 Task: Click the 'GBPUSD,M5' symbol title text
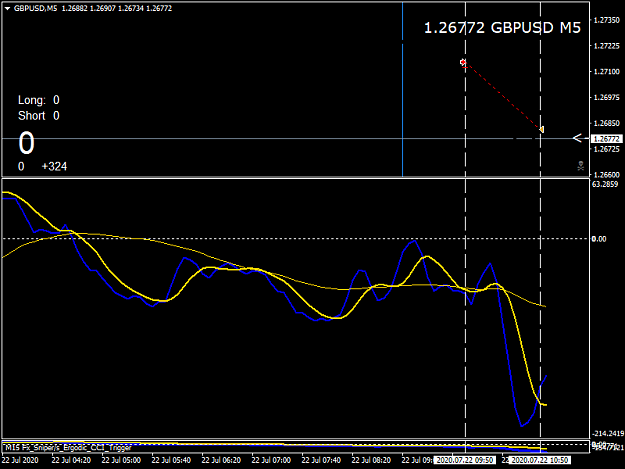35,8
